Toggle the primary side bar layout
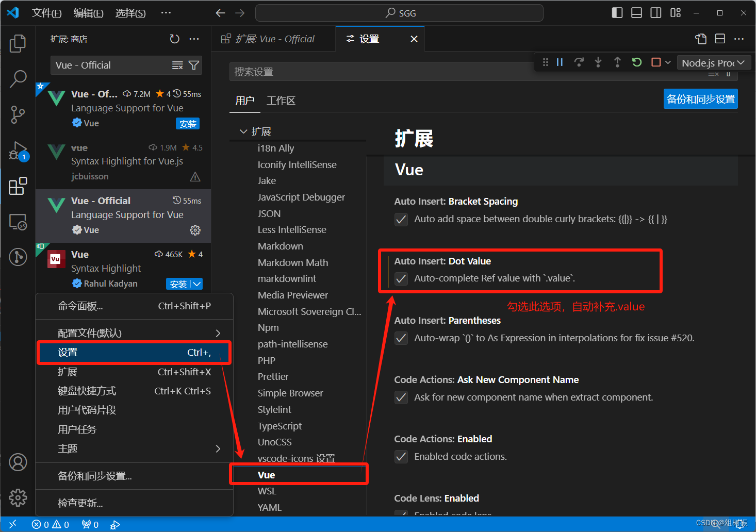Viewport: 756px width, 532px height. click(617, 13)
